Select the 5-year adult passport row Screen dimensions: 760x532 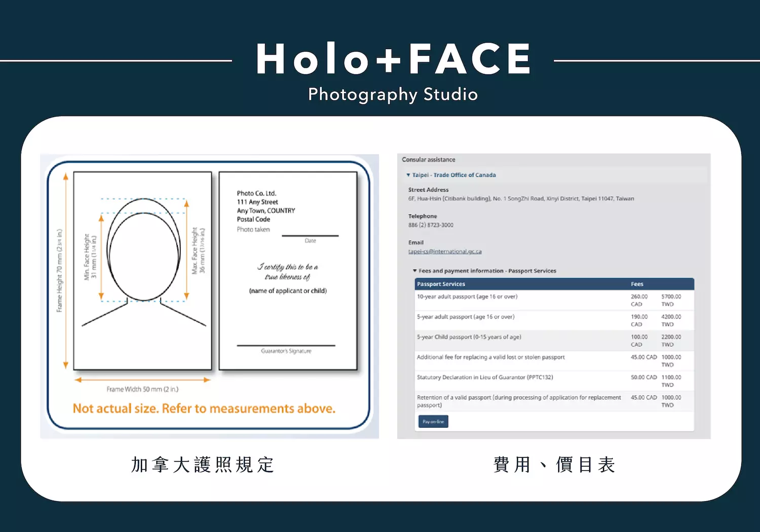[554, 321]
